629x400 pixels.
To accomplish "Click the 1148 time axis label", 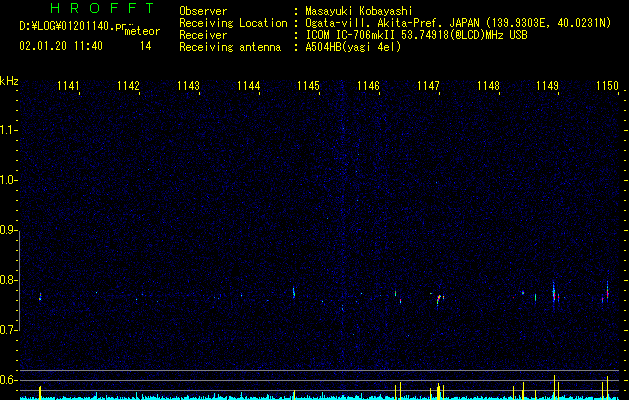I will [x=489, y=86].
